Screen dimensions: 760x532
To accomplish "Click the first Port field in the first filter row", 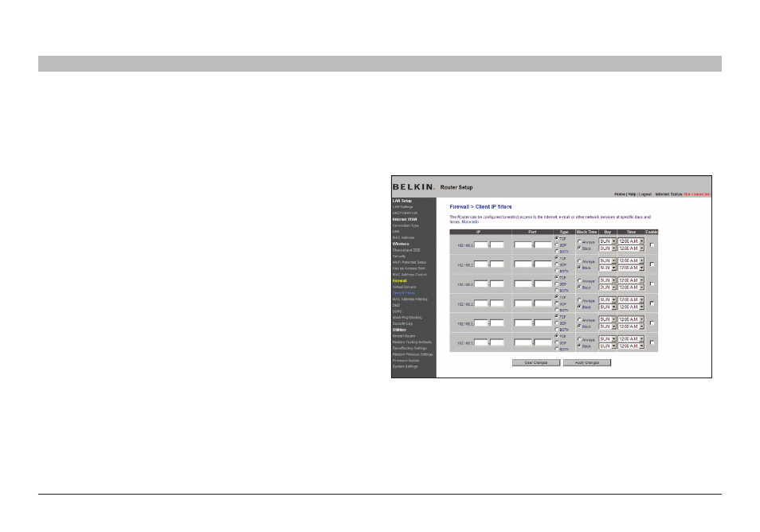I will (523, 245).
